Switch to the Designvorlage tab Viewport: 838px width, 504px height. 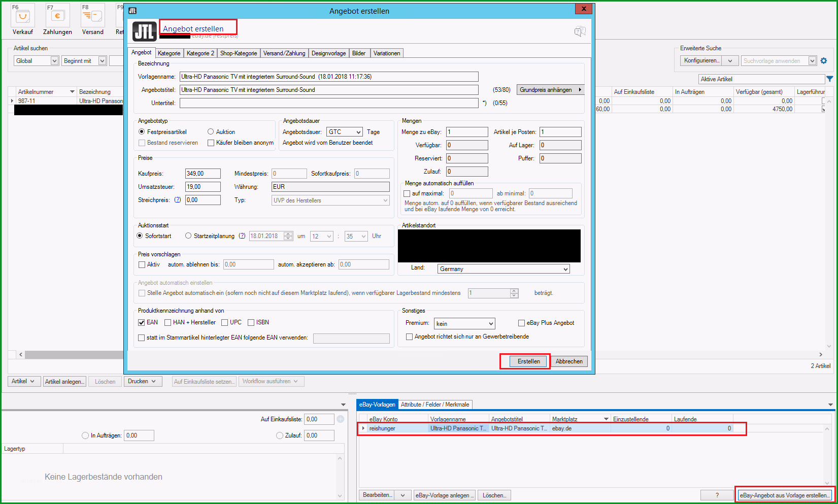point(329,53)
